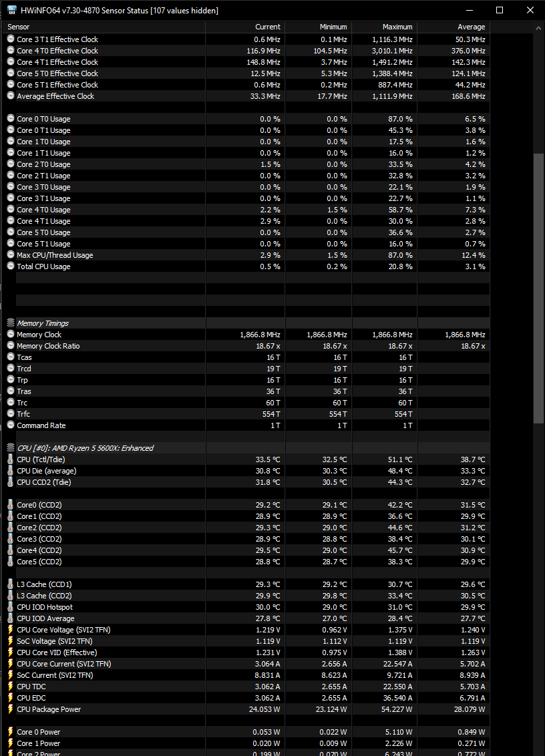The height and width of the screenshot is (756, 545).
Task: Click the icon beside Trfc
Action: [x=11, y=413]
